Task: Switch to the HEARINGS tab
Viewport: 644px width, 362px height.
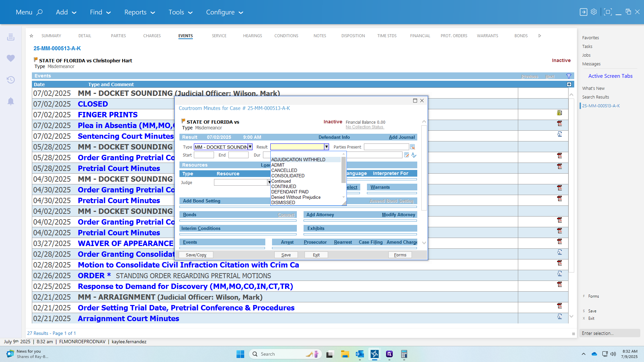Action: (x=253, y=36)
